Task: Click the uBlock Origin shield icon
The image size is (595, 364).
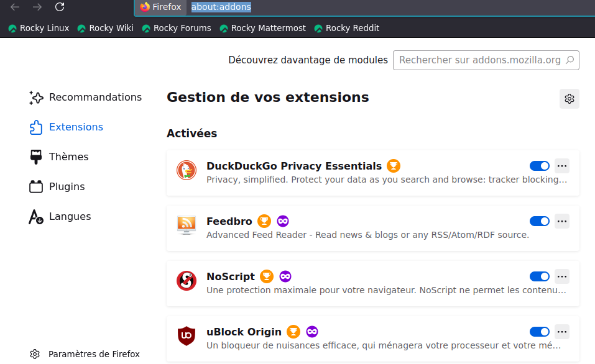Action: [187, 336]
